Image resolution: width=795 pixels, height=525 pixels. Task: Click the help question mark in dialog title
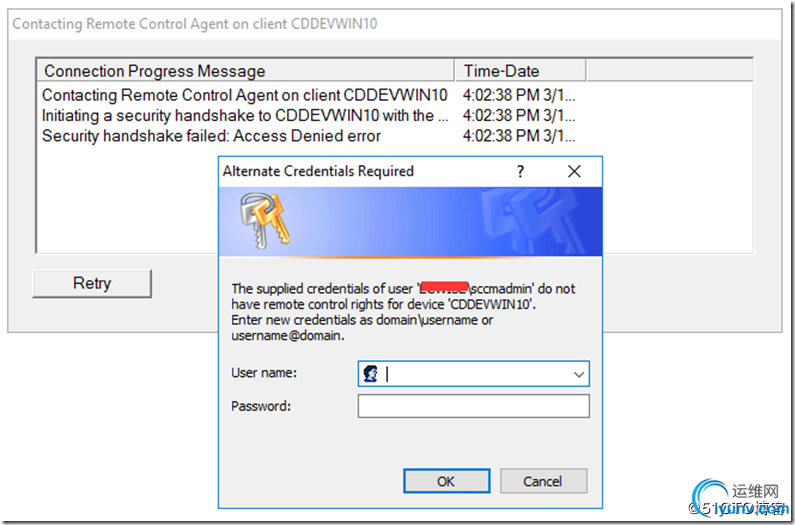520,171
